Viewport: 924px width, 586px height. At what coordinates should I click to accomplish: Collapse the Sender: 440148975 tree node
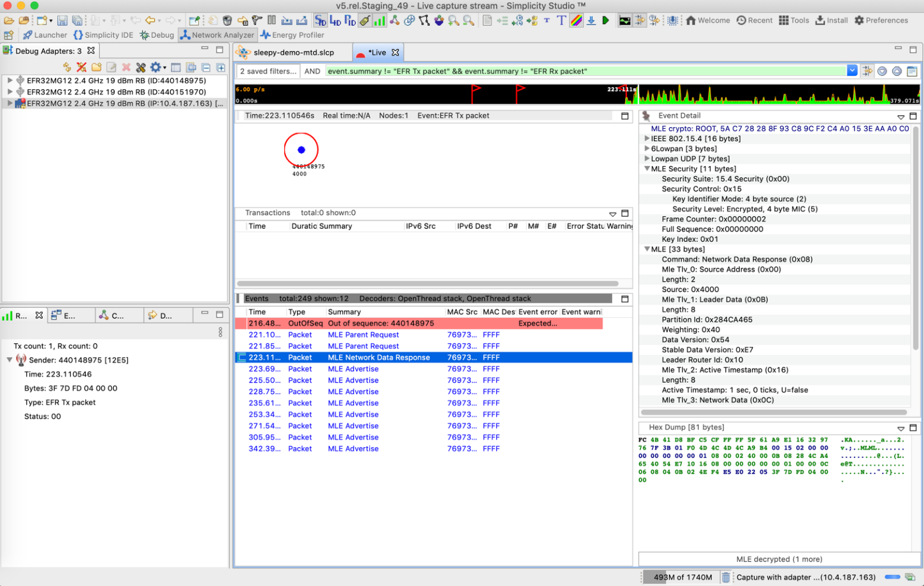tap(9, 360)
